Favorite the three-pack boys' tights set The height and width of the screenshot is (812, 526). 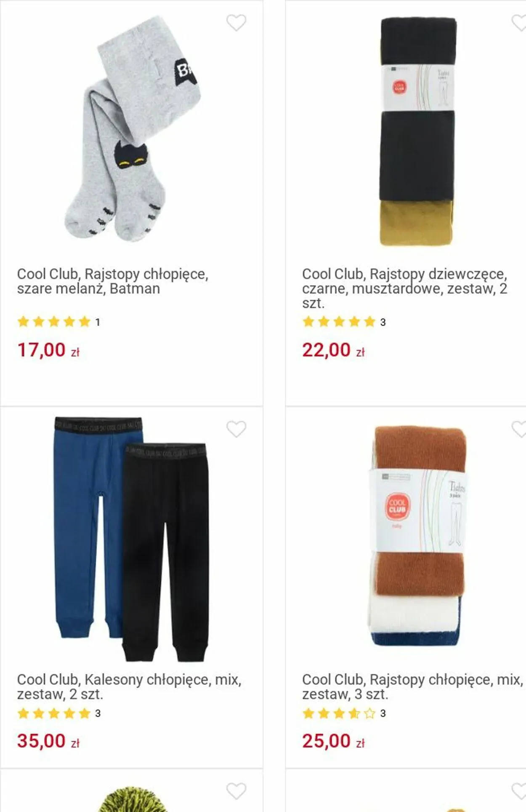[519, 429]
